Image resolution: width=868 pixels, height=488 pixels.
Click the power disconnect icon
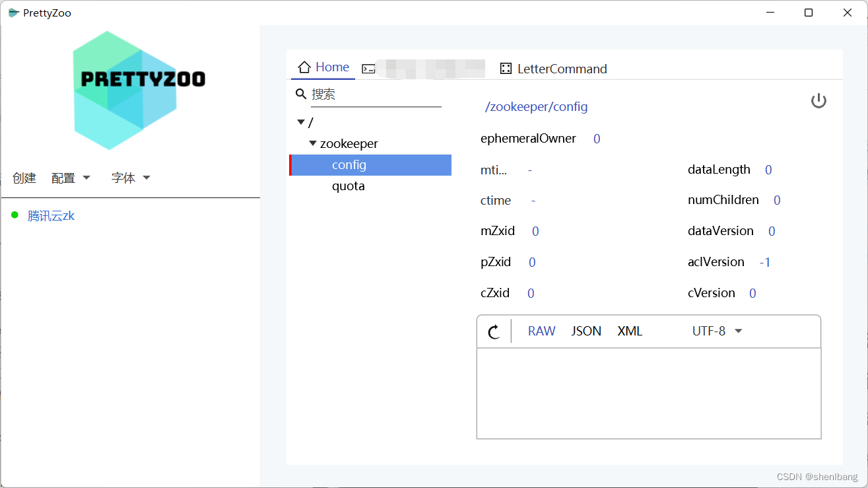tap(818, 100)
